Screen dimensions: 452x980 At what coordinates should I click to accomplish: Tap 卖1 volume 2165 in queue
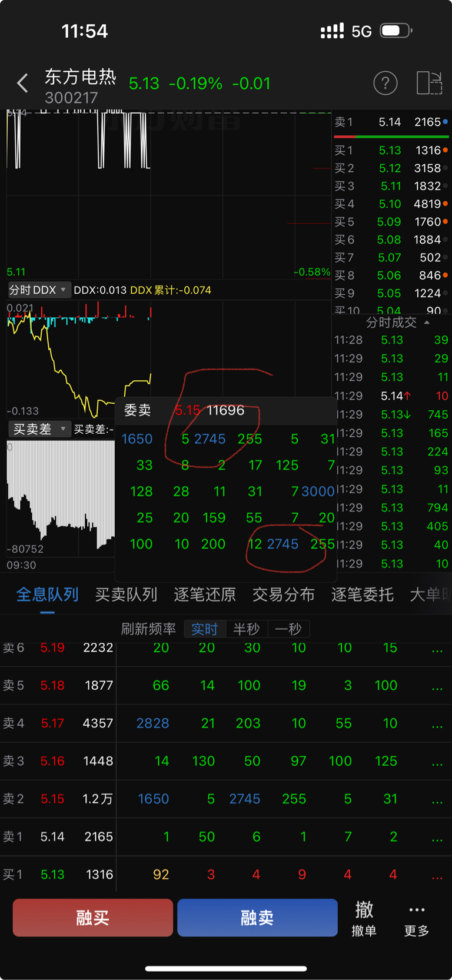(98, 837)
